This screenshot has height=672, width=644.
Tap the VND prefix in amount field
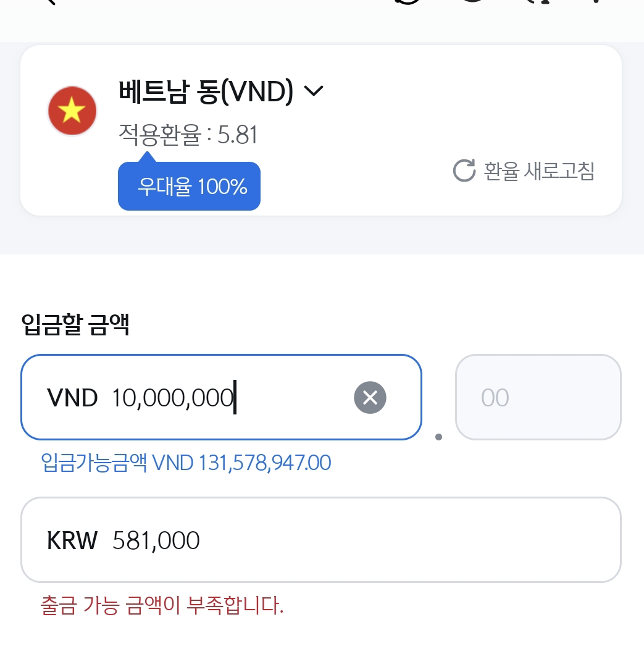[x=72, y=398]
